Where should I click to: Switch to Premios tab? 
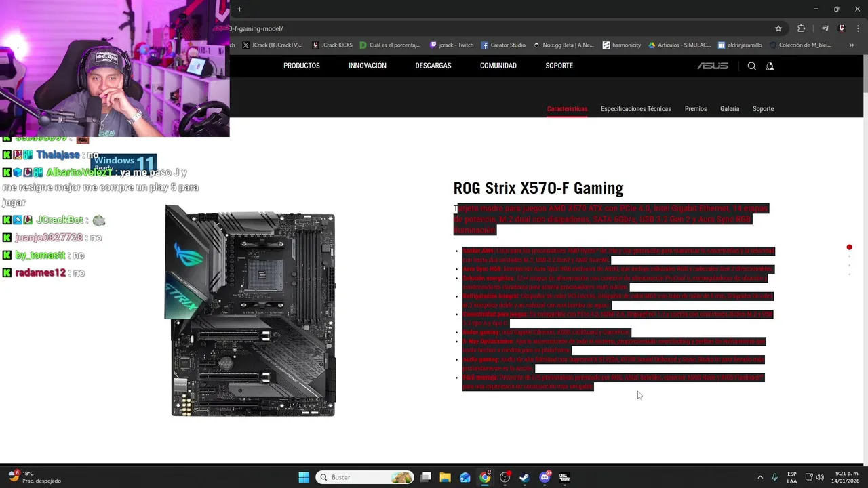[696, 109]
